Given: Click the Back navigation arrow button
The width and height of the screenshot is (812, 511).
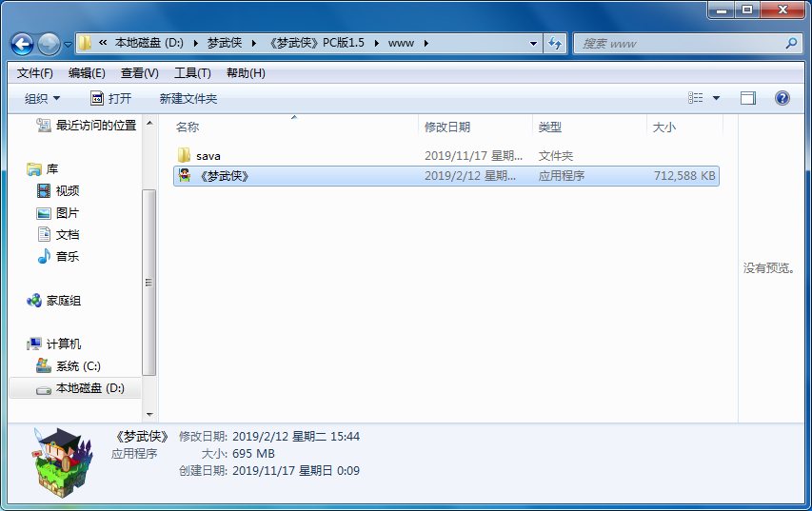Looking at the screenshot, I should point(22,44).
